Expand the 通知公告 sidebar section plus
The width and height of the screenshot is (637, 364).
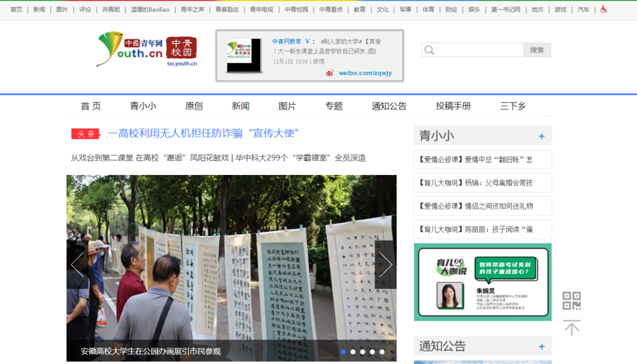click(x=541, y=347)
